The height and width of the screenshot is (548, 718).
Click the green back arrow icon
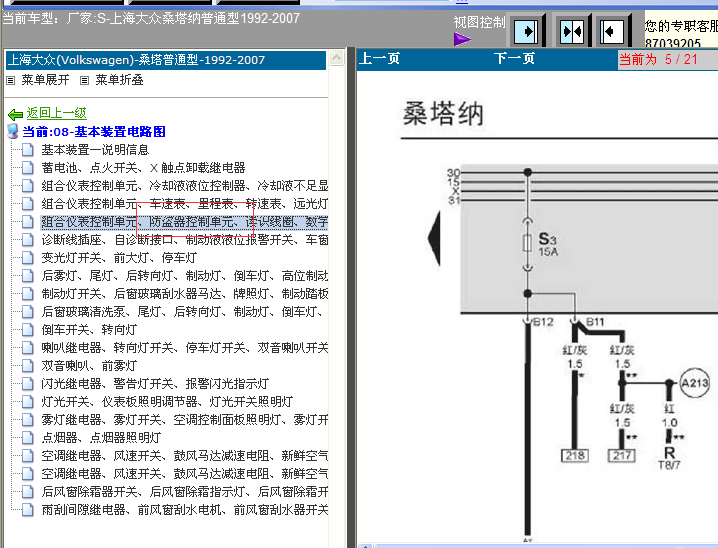(x=16, y=114)
